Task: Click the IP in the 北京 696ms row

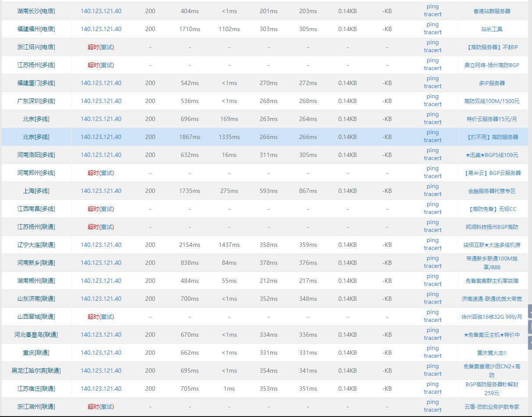Action: pos(101,119)
